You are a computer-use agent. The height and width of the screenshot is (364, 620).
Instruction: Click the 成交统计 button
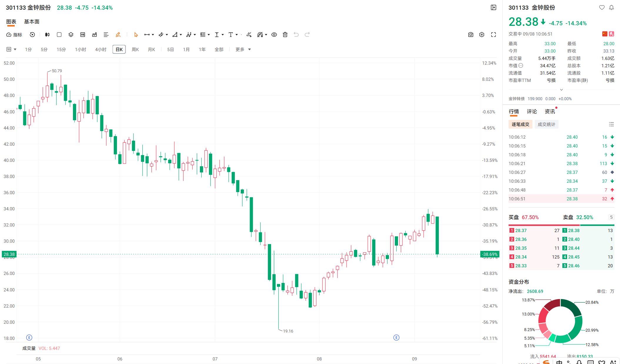tap(546, 124)
